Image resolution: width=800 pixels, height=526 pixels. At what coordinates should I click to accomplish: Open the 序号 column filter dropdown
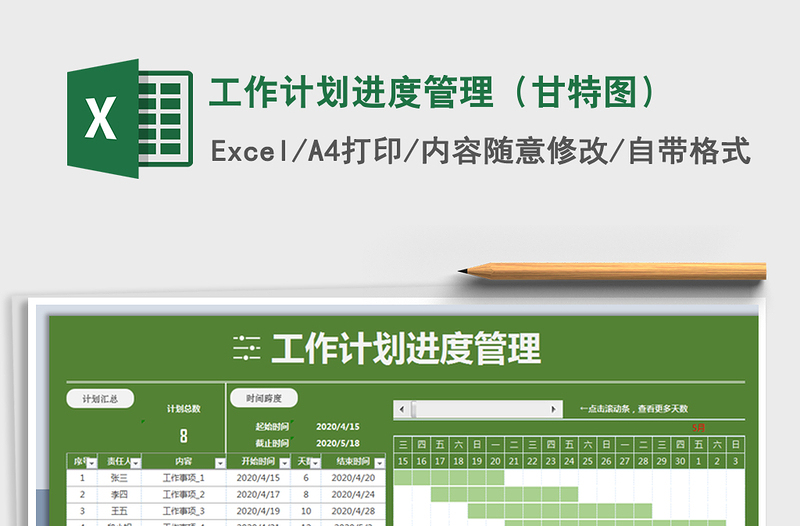click(x=92, y=463)
